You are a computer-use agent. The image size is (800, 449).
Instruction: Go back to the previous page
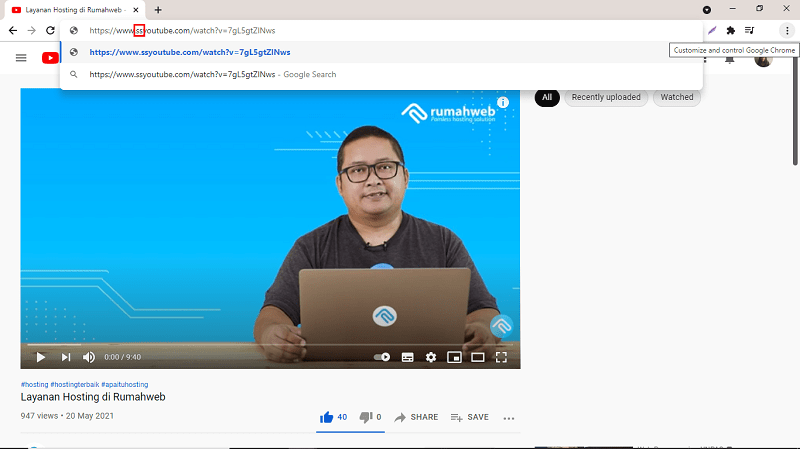13,31
